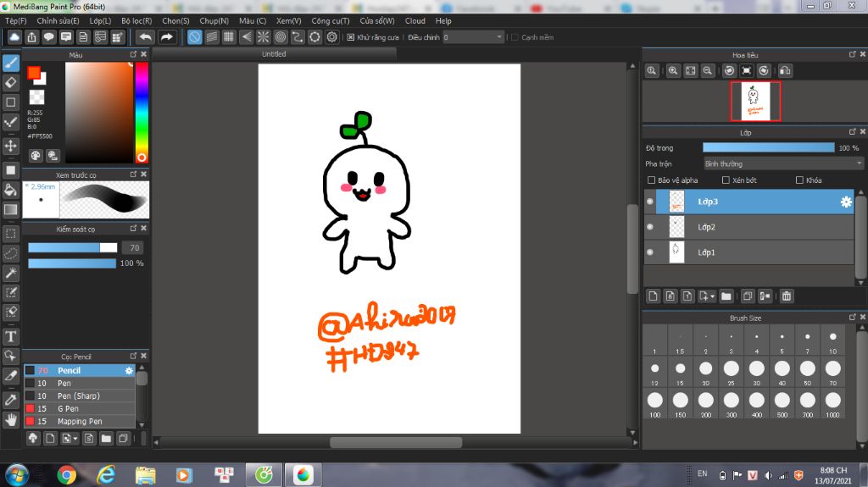The height and width of the screenshot is (487, 868).
Task: Open Điều chỉnh correction dropdown
Action: pyautogui.click(x=473, y=37)
